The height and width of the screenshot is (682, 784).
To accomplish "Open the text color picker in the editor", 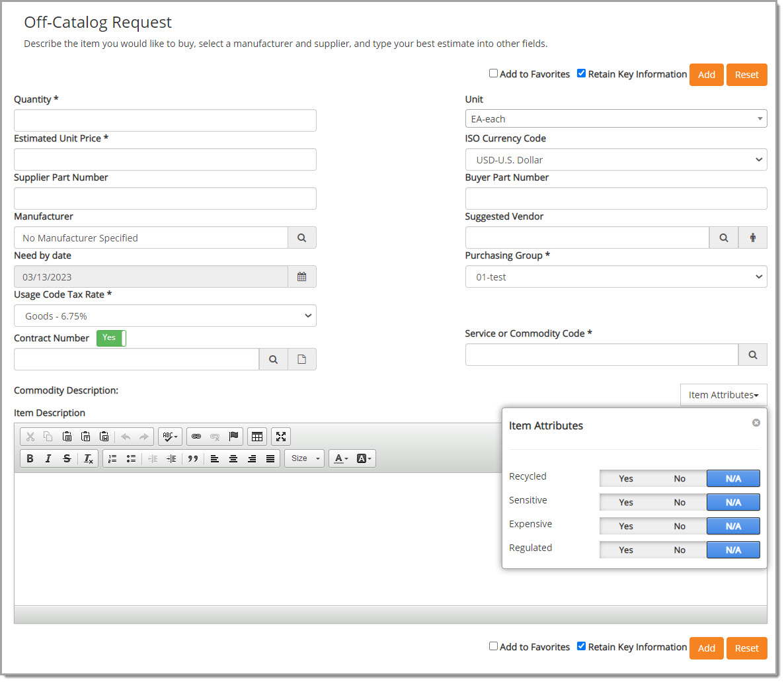I will 340,458.
